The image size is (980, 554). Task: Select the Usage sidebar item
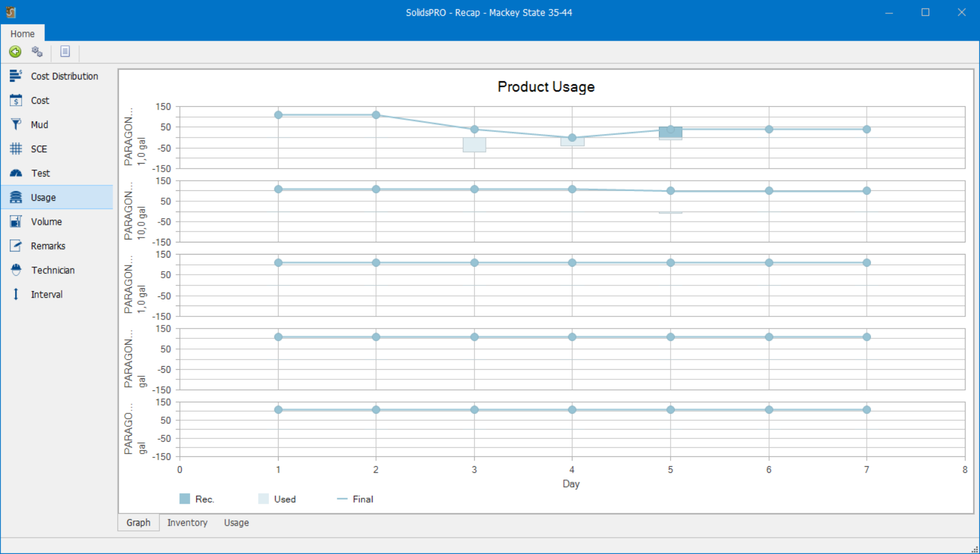(43, 198)
